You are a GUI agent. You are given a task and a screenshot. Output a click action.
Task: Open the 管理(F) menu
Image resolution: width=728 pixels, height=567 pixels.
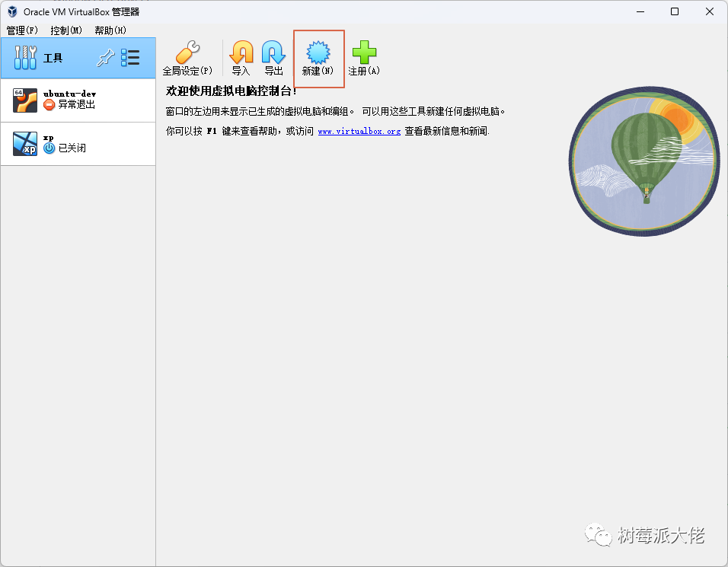click(x=22, y=30)
